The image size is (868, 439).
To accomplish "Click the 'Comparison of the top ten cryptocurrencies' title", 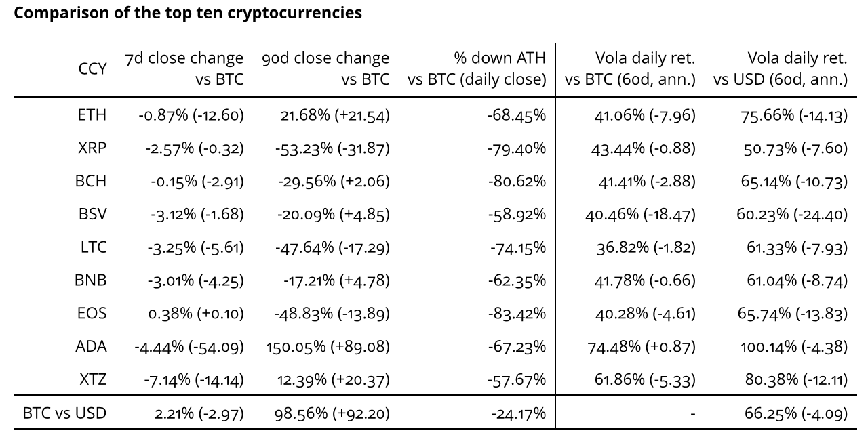I will [187, 14].
